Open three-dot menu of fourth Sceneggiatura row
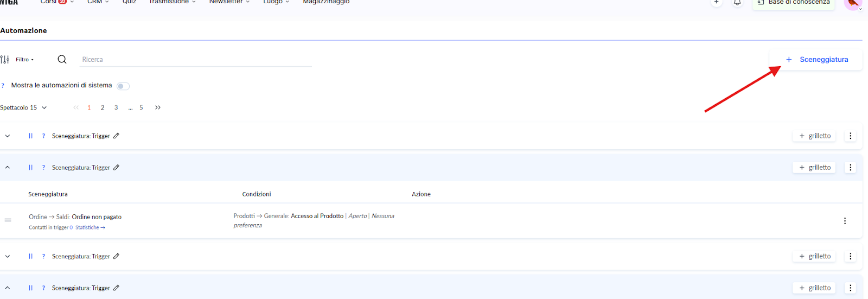This screenshot has width=868, height=299. pyautogui.click(x=850, y=288)
